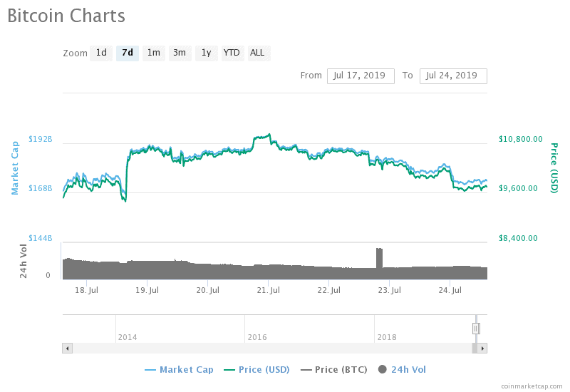The height and width of the screenshot is (392, 570).
Task: Click the Market Cap axis title
Action: point(14,168)
